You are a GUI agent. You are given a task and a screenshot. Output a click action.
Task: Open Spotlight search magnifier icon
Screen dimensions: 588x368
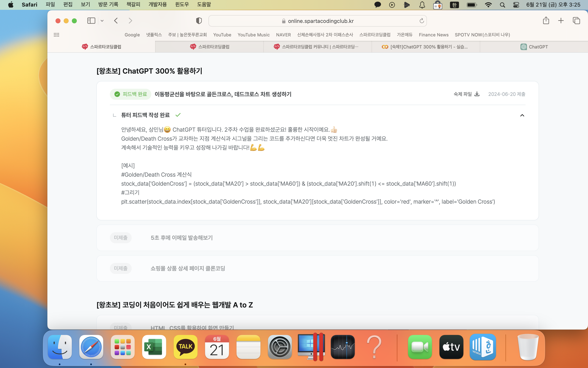[502, 5]
